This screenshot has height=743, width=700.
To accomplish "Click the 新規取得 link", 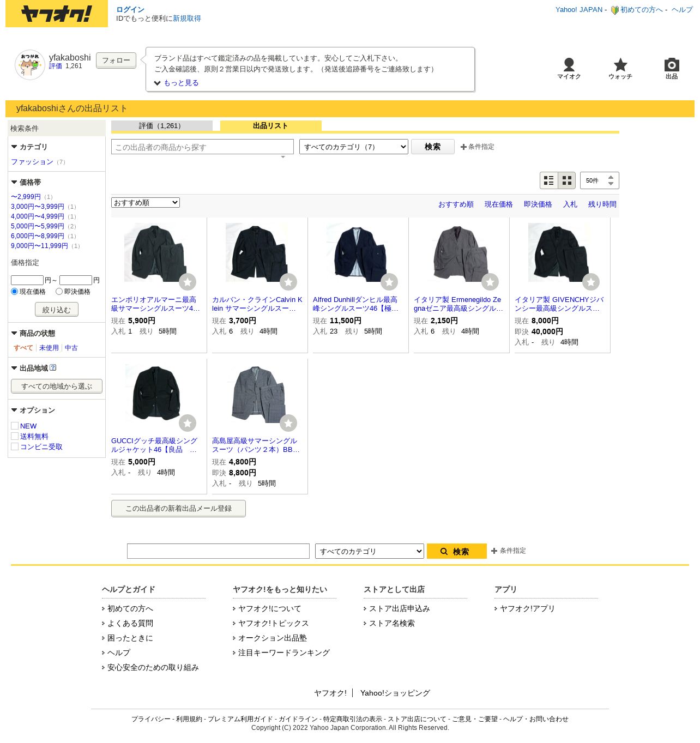I will [x=187, y=19].
